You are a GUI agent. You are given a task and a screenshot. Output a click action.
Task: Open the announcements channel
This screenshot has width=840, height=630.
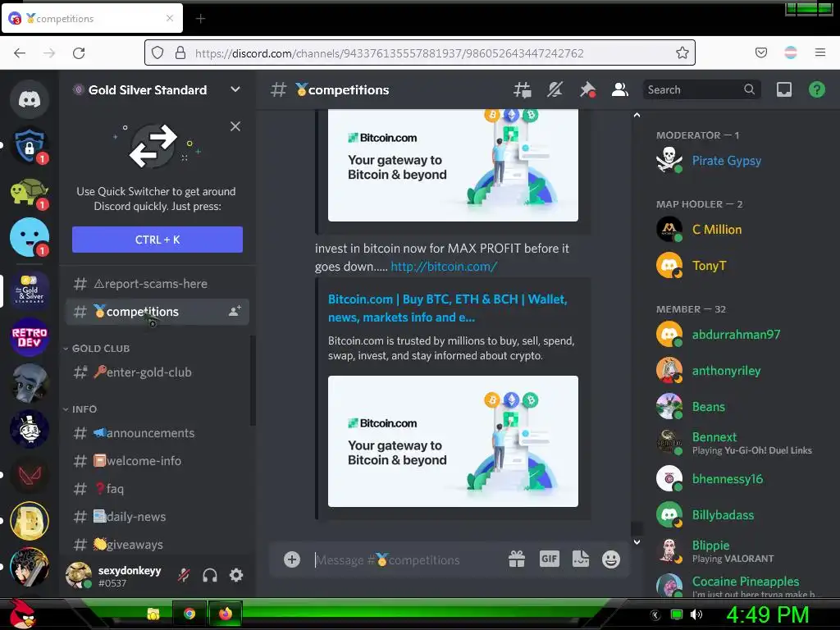click(157, 433)
